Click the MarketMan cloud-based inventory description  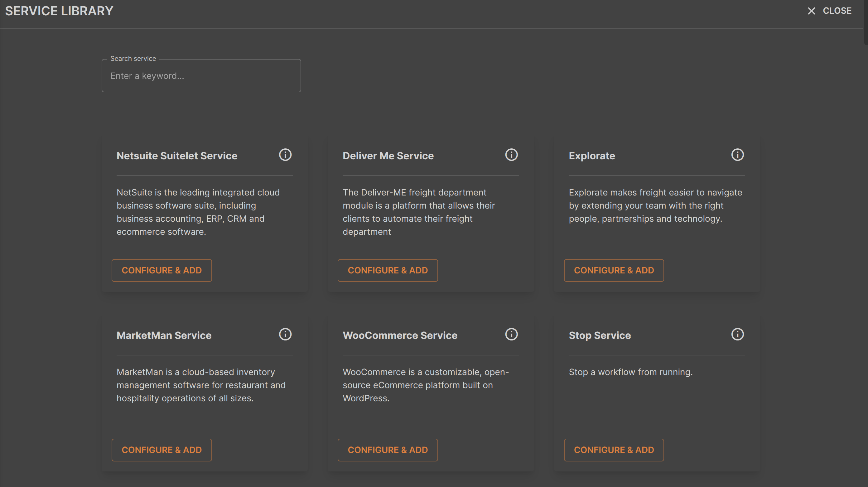tap(201, 385)
